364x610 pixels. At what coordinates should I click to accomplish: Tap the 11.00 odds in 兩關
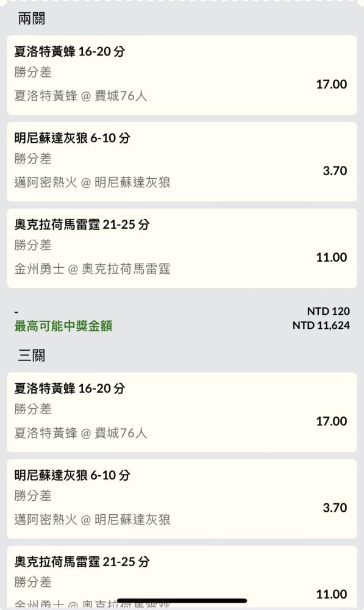coord(331,257)
